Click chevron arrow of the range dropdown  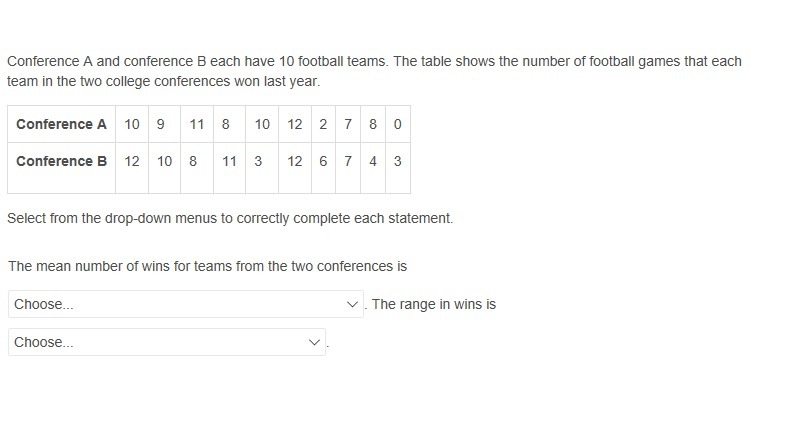pos(314,342)
